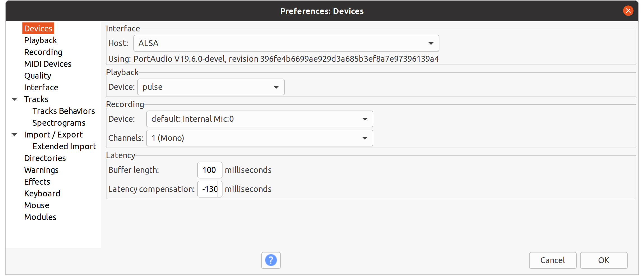This screenshot has width=644, height=280.
Task: Click the Latency compensation value field
Action: pyautogui.click(x=210, y=189)
